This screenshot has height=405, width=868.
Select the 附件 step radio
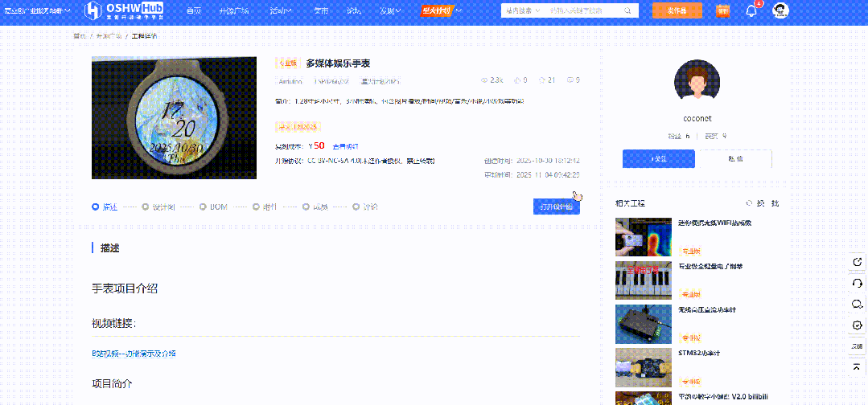pyautogui.click(x=257, y=207)
